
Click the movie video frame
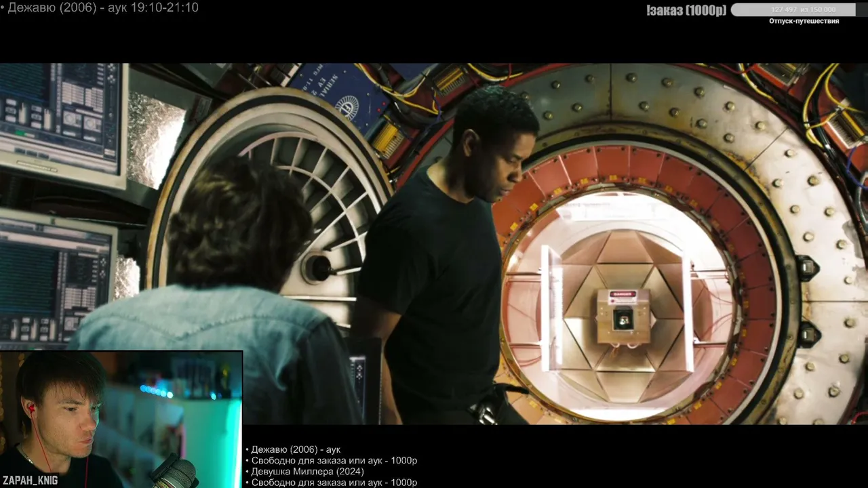pos(434,244)
